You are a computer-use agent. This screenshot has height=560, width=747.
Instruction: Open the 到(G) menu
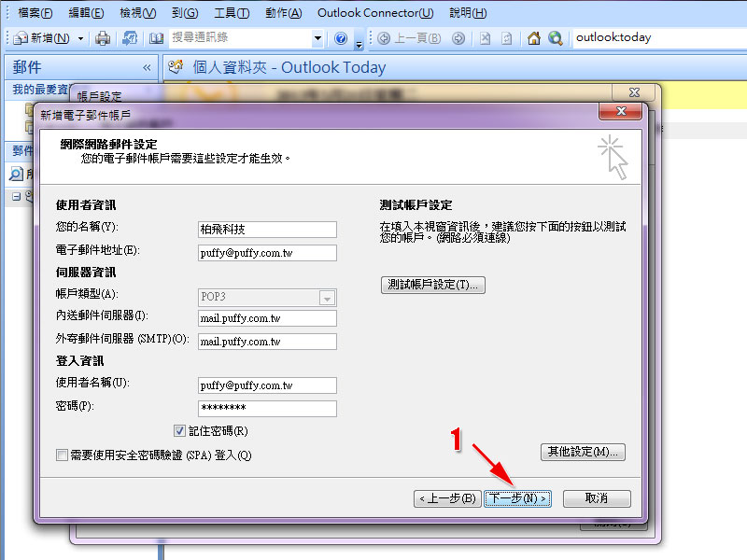pos(185,13)
